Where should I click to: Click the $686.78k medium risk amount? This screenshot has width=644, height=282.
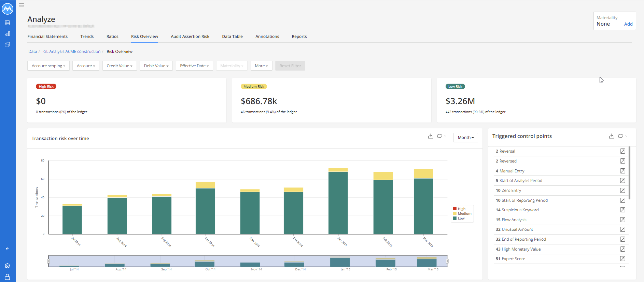(x=259, y=101)
